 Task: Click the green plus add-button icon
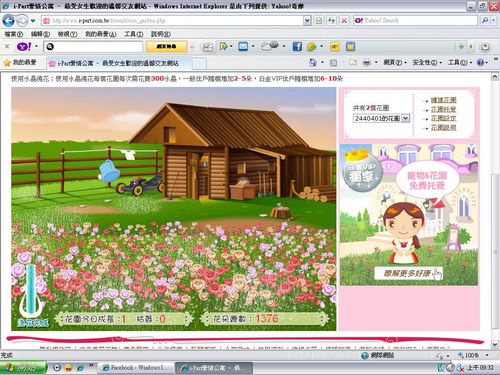(x=462, y=46)
